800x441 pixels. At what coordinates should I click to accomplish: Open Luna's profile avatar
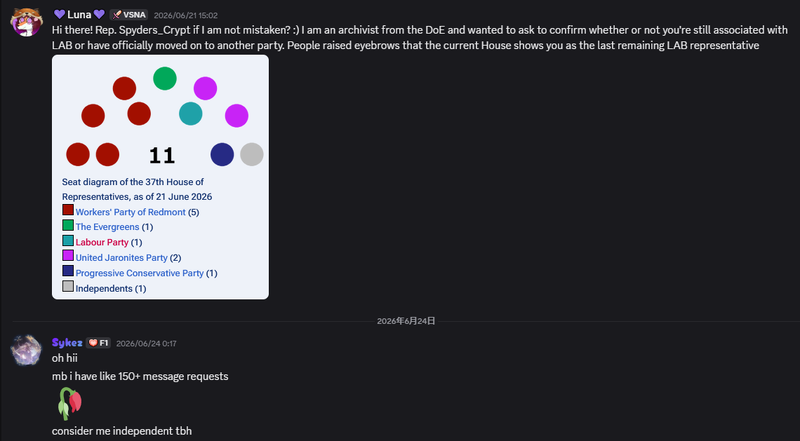26,22
